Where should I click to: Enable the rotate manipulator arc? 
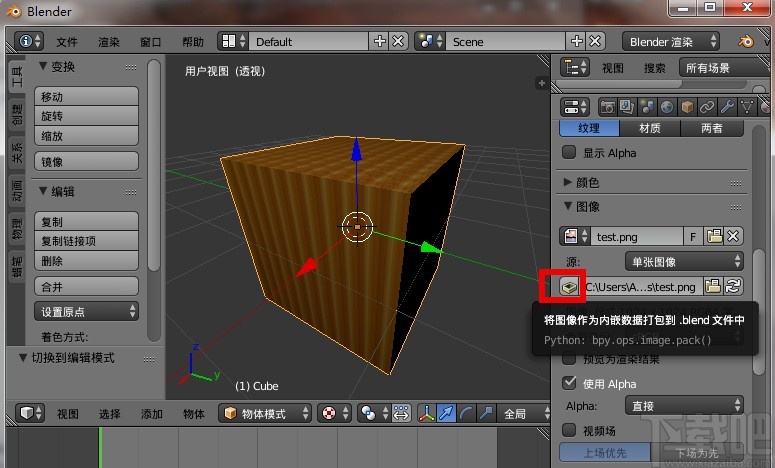[x=466, y=413]
